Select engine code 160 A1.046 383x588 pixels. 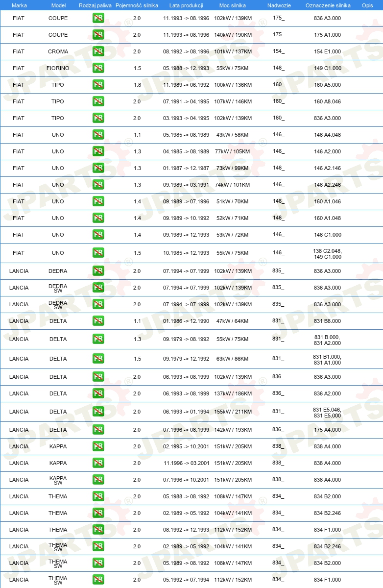pyautogui.click(x=328, y=201)
